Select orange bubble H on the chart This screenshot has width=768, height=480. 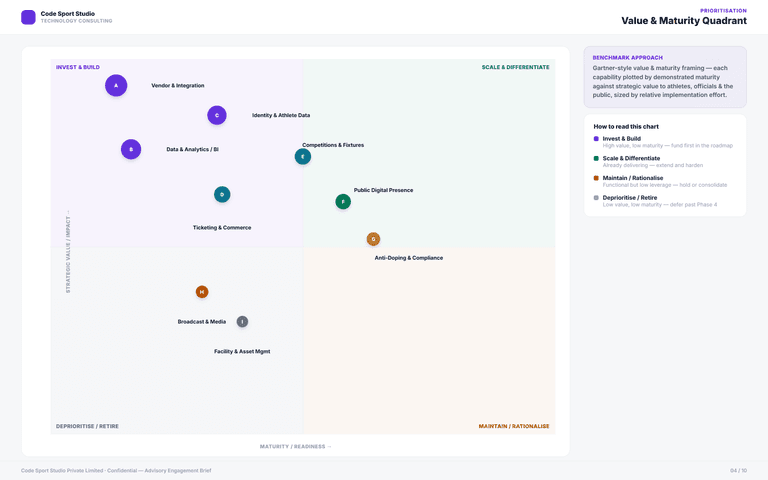pyautogui.click(x=202, y=292)
